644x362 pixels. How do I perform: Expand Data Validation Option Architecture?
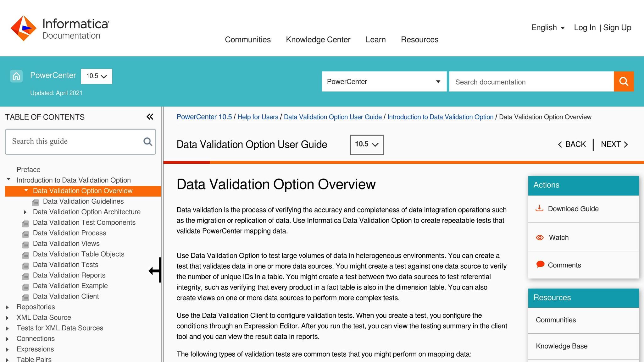pyautogui.click(x=25, y=212)
